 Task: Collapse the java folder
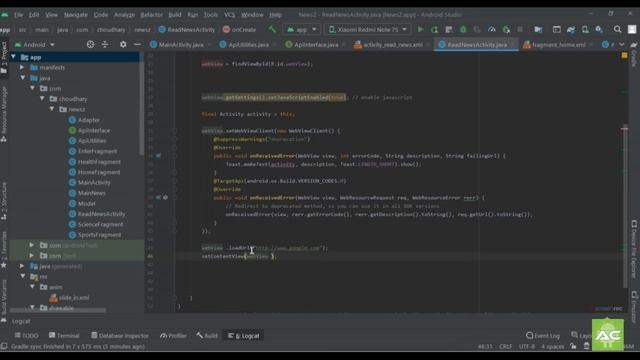coord(23,78)
